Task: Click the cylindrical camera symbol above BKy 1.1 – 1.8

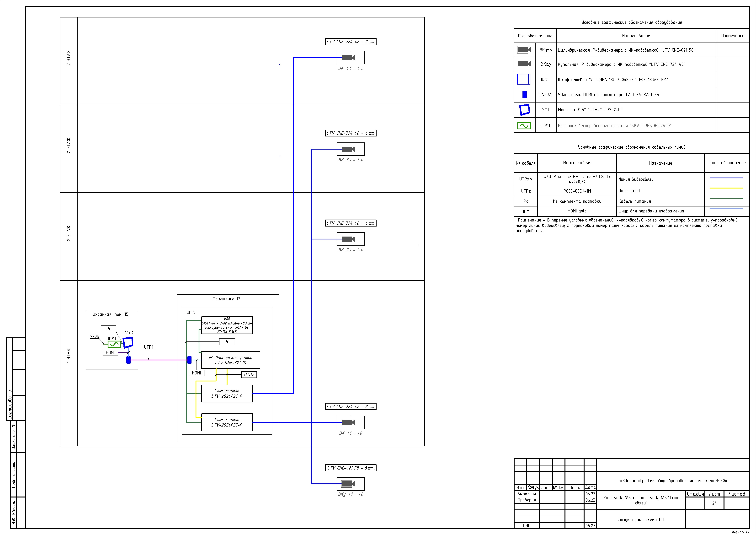Action: [348, 484]
